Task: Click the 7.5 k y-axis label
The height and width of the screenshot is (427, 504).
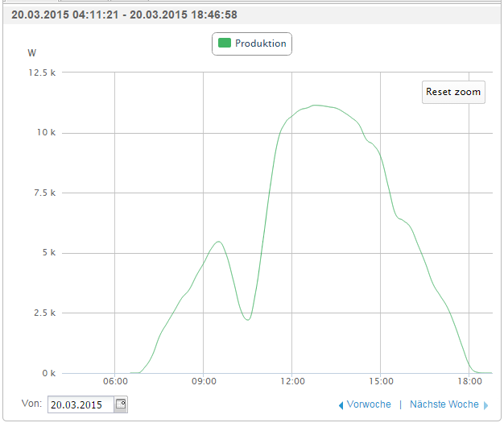Action: coord(43,193)
